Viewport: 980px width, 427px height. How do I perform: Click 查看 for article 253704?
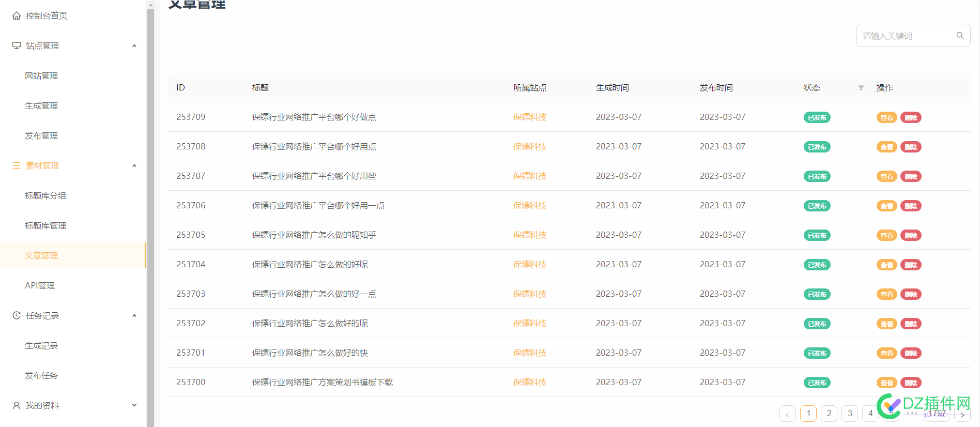pos(887,265)
